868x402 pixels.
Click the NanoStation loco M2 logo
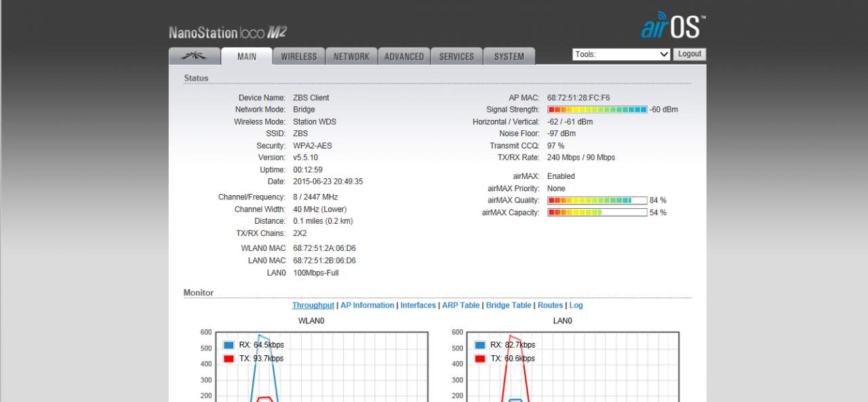click(228, 32)
